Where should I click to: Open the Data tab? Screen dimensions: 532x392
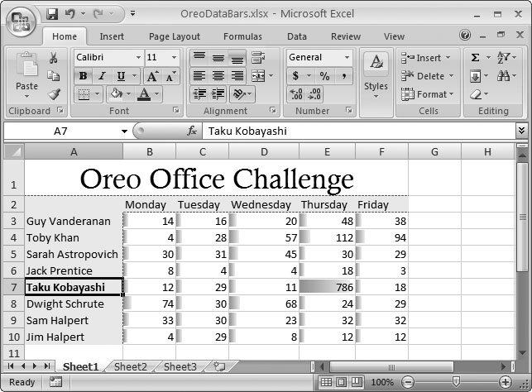pyautogui.click(x=297, y=36)
